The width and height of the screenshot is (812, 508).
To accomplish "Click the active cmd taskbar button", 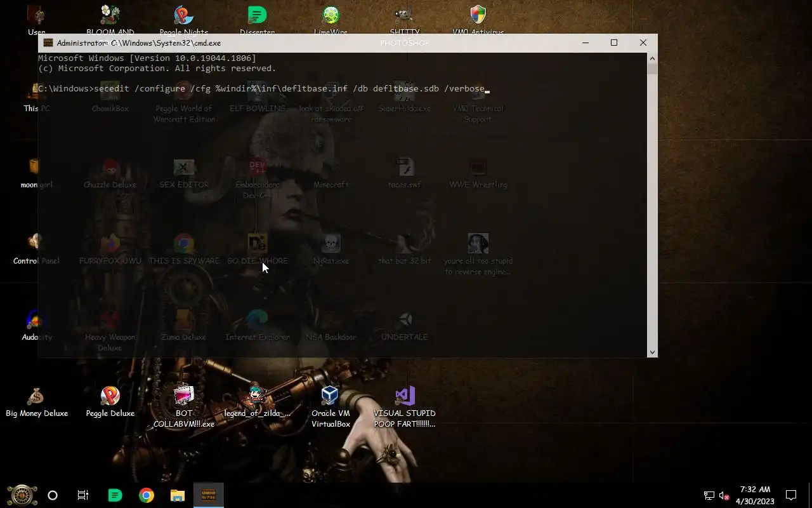I will 209,495.
